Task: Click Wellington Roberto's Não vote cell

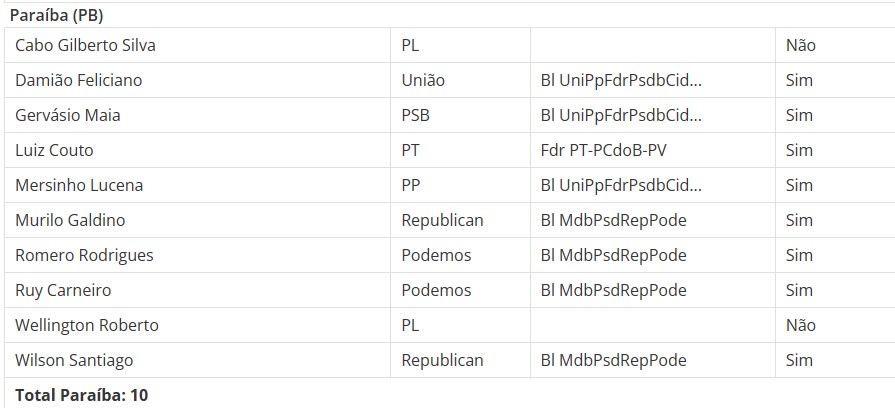Action: tap(835, 325)
